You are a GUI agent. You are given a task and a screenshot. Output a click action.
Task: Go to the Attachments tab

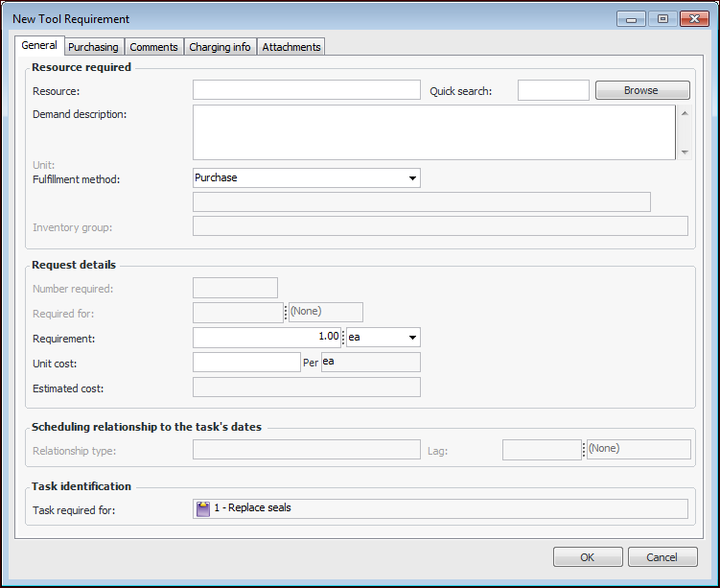click(x=291, y=47)
